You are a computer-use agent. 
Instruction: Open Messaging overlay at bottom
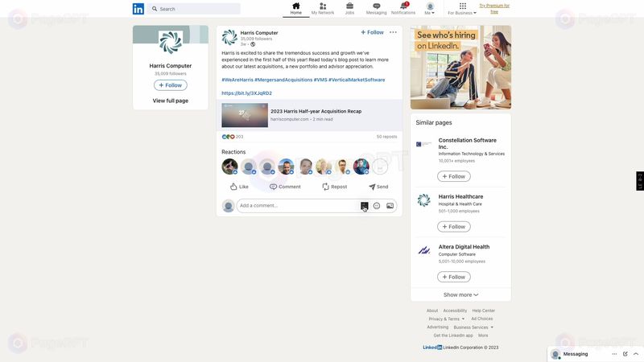(x=576, y=354)
